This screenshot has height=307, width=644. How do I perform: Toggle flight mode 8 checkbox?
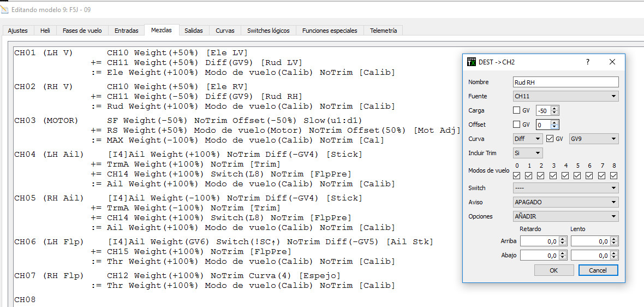(x=613, y=175)
